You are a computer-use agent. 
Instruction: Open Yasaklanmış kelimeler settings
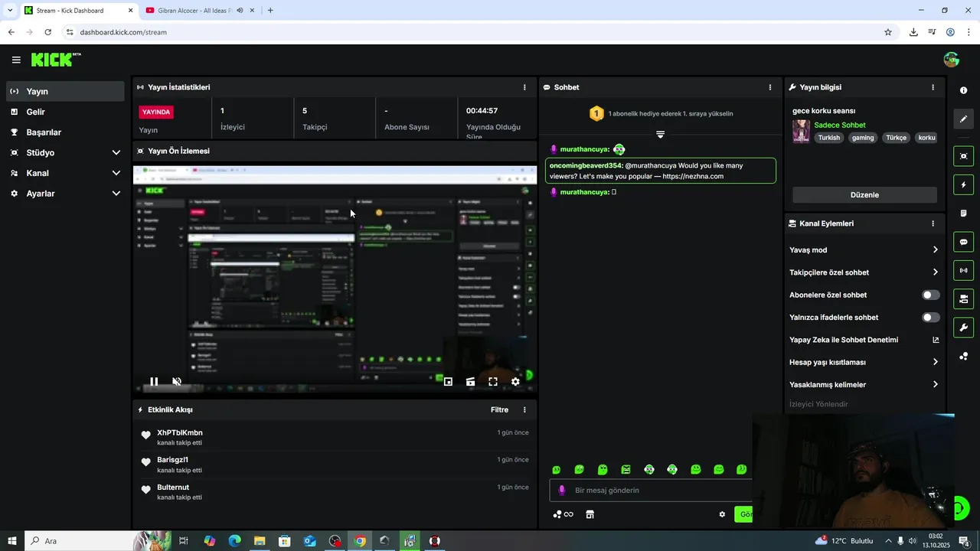[x=864, y=384]
